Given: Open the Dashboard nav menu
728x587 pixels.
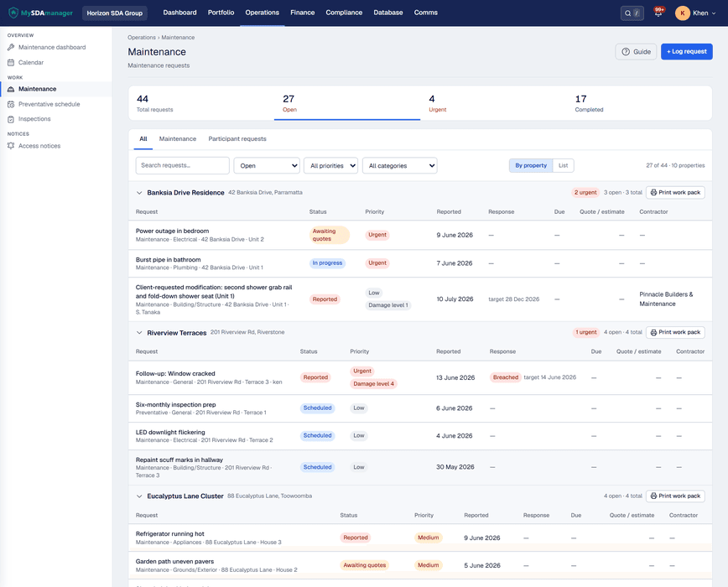Looking at the screenshot, I should 179,13.
